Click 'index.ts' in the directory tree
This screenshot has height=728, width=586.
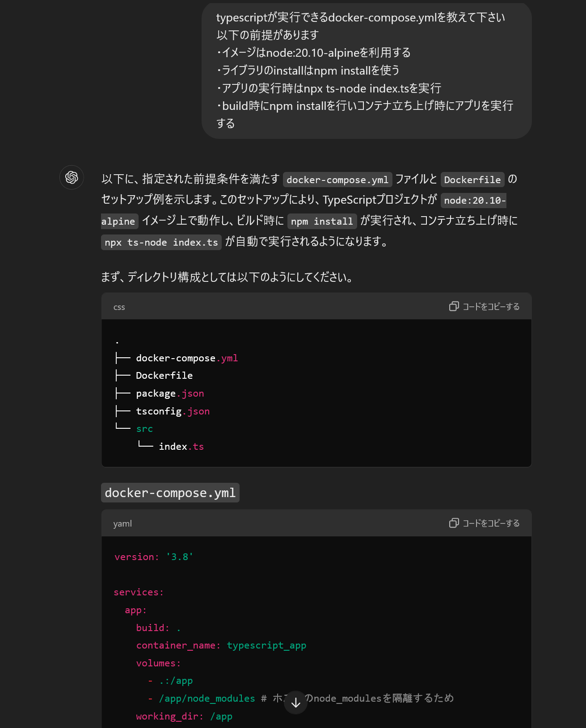coord(181,447)
